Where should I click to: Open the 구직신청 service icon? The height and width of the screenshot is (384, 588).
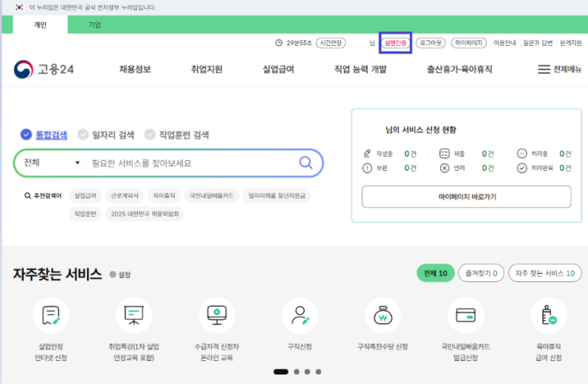pos(299,316)
